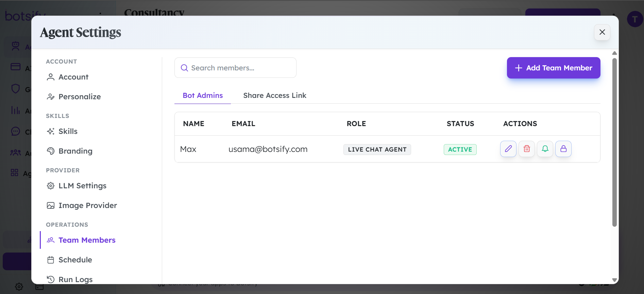Focus the Search members field
The image size is (644, 294).
[x=235, y=68]
